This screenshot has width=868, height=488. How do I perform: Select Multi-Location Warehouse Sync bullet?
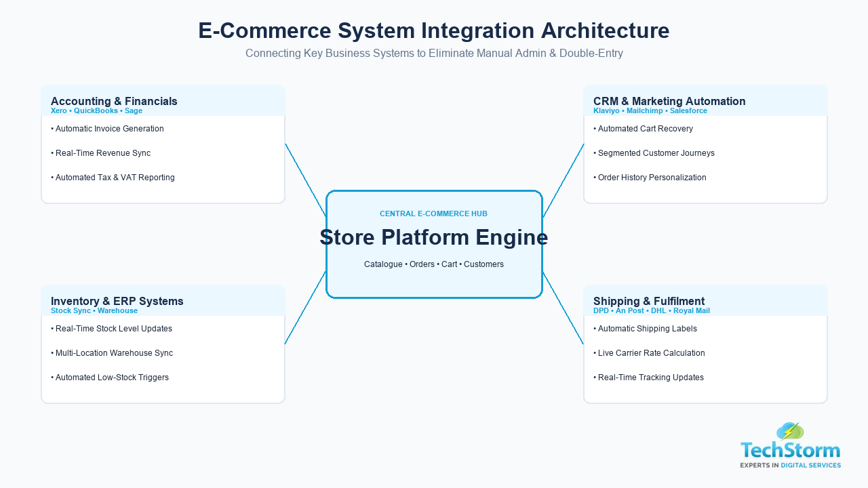(x=112, y=353)
